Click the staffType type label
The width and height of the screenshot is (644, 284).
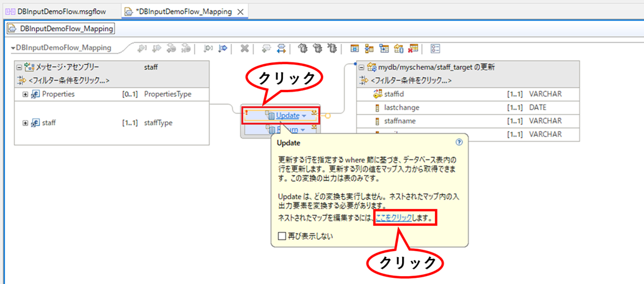click(x=158, y=123)
